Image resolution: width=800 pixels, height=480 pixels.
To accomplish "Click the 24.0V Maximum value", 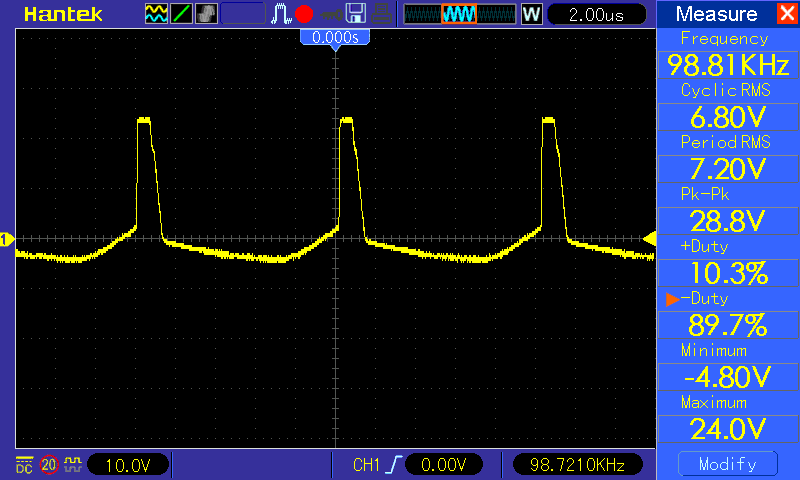I will click(728, 429).
